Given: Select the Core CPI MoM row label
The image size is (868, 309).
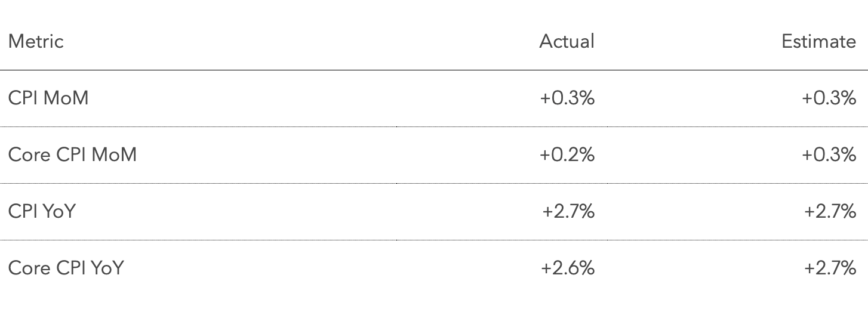Looking at the screenshot, I should tap(72, 154).
